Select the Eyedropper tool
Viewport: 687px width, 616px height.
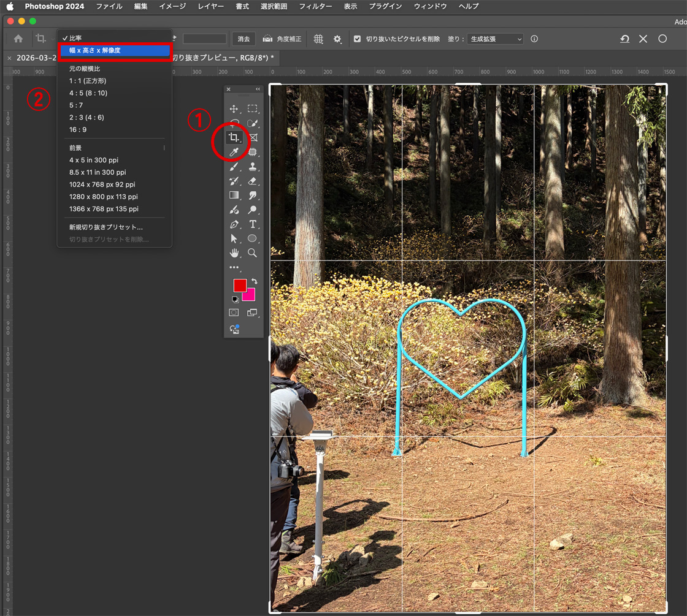[x=233, y=152]
